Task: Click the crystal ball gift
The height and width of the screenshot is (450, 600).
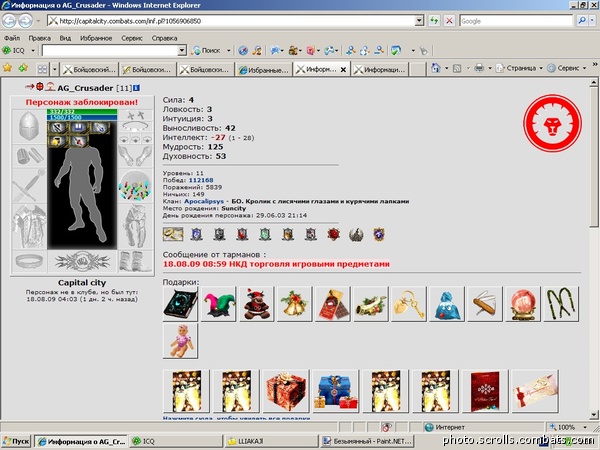Action: (x=523, y=304)
